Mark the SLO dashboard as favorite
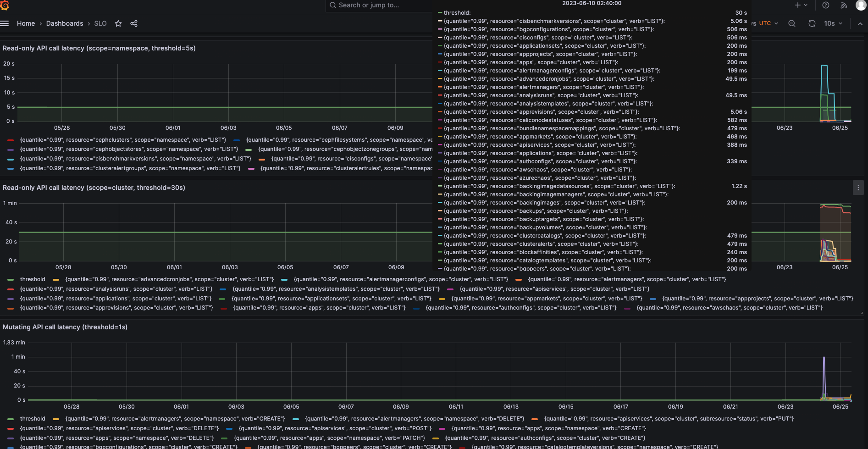The image size is (868, 449). coord(118,23)
